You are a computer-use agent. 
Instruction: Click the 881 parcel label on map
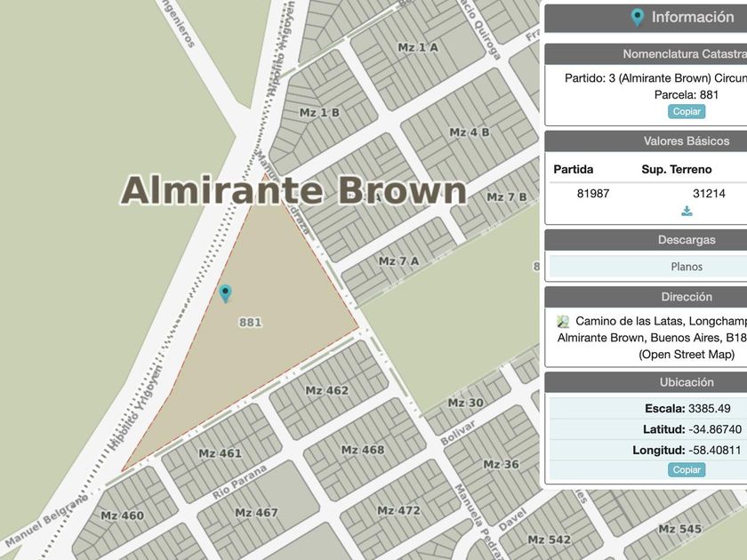pos(250,323)
